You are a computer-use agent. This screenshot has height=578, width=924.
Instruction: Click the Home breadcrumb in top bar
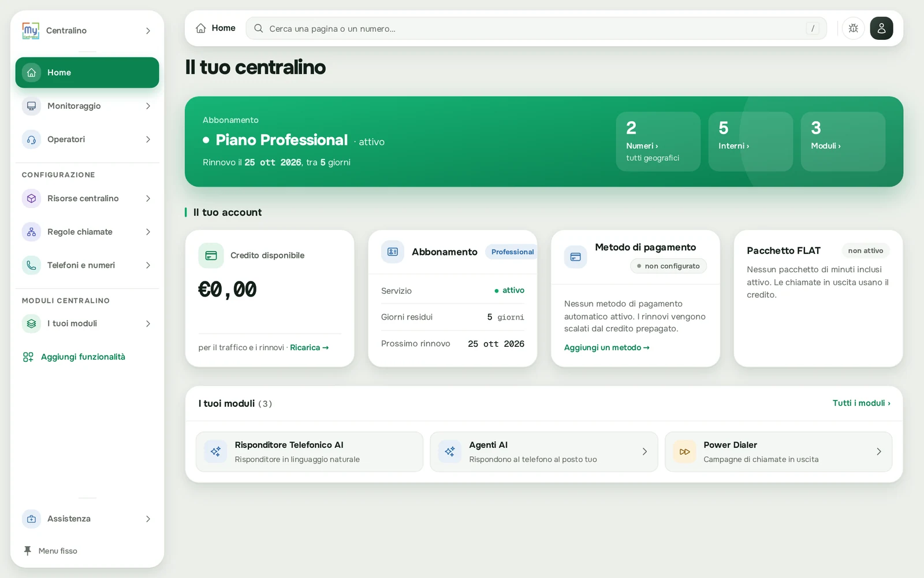click(215, 28)
